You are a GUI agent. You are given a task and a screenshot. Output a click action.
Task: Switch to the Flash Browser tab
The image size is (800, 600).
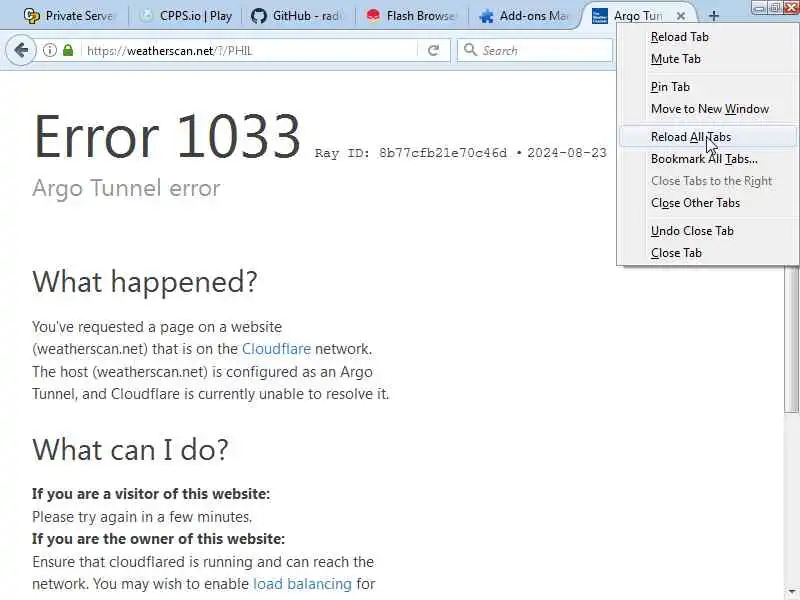point(411,16)
